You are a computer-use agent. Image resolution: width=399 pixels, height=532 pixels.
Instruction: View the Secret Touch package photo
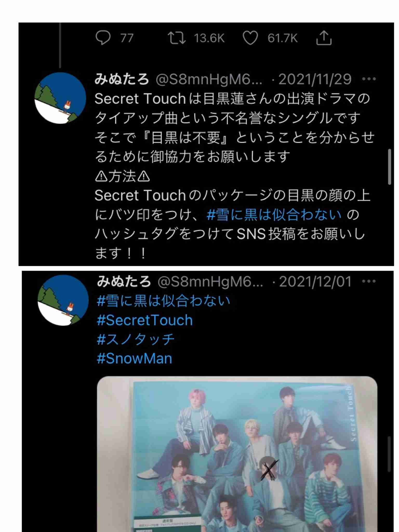point(237,454)
